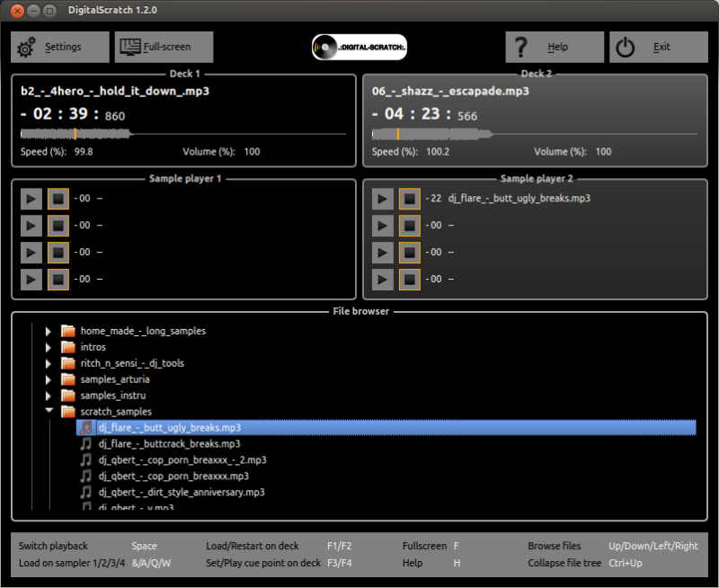719x588 pixels.
Task: Stop fourth sample in Sample player 2
Action: point(410,280)
